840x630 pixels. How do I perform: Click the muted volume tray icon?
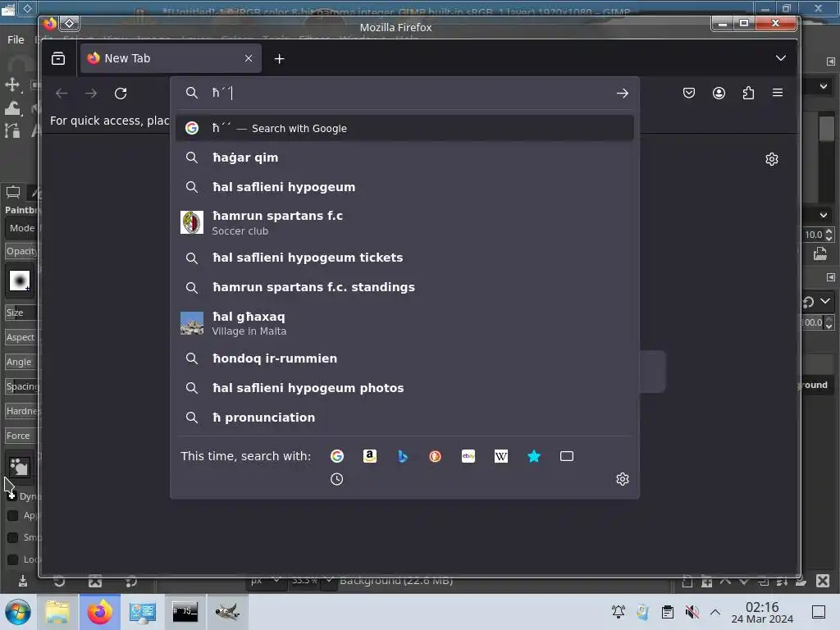pos(692,612)
